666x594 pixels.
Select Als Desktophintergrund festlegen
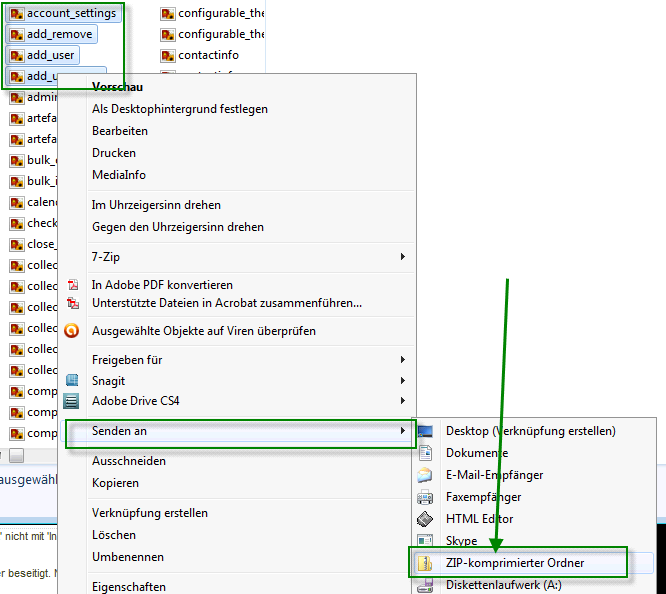(180, 109)
